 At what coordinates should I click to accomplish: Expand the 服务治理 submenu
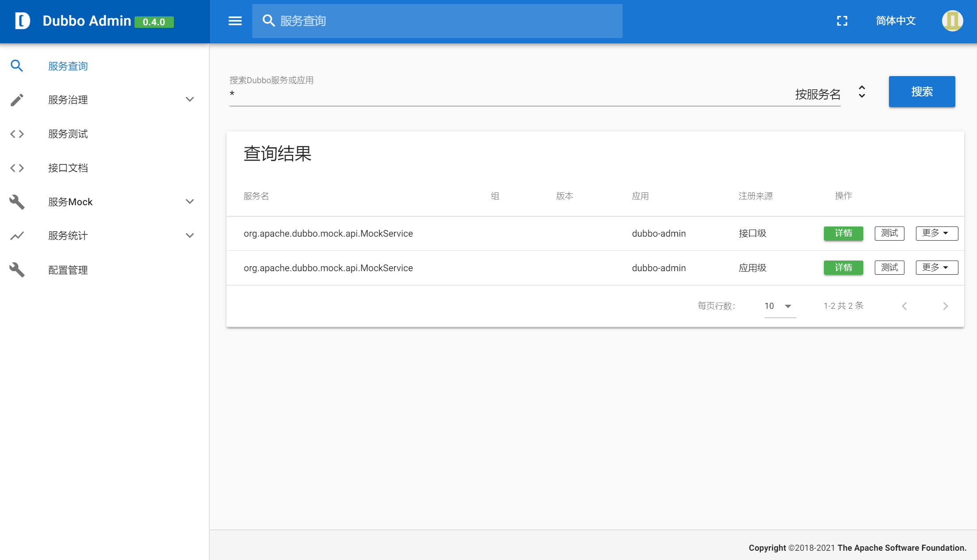tap(190, 100)
